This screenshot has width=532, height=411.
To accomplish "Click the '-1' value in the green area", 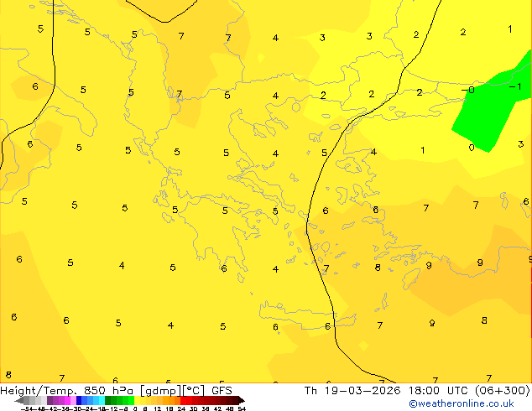I will [x=515, y=86].
